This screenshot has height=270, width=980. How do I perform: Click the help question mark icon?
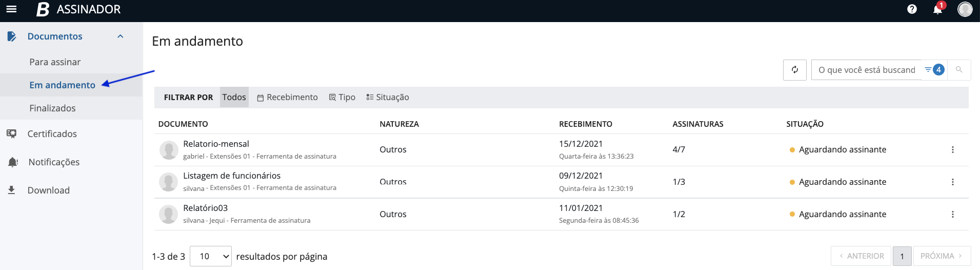click(912, 9)
